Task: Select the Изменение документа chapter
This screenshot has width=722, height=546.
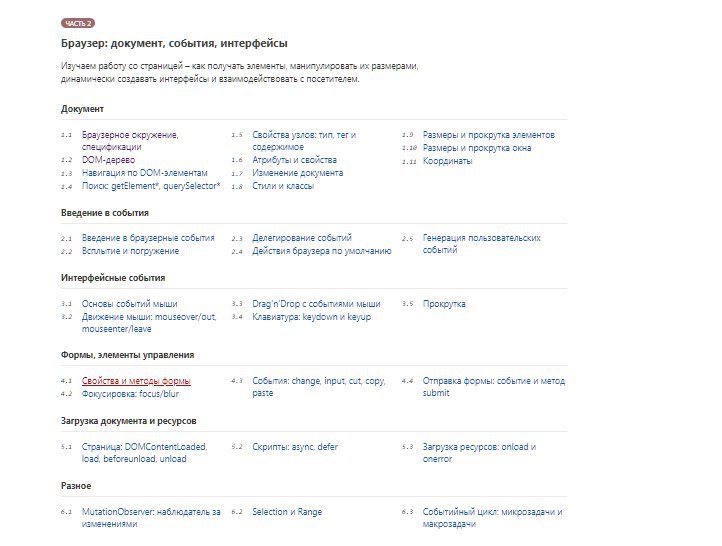Action: (x=297, y=173)
